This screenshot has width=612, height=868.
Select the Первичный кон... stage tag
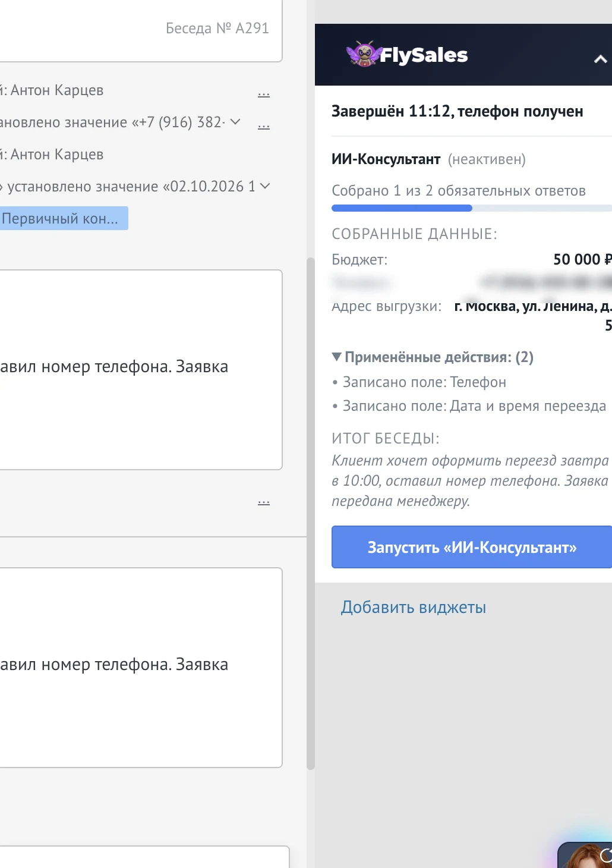click(x=63, y=218)
